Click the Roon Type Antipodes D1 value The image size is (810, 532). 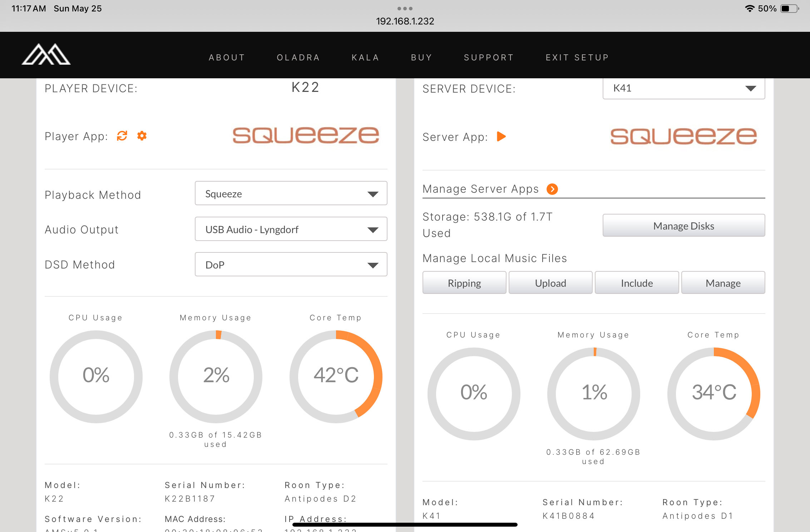[x=698, y=516]
